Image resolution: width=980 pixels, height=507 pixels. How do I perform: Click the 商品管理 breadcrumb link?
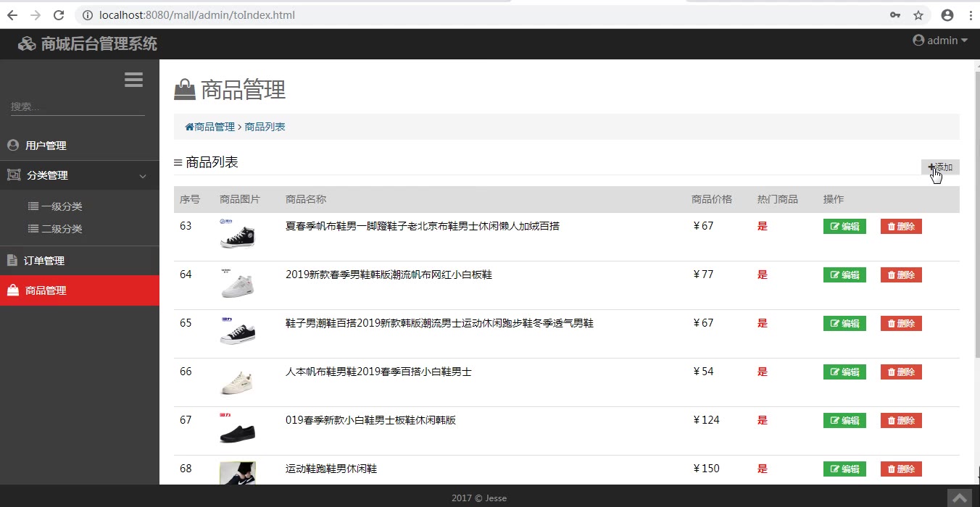(215, 127)
